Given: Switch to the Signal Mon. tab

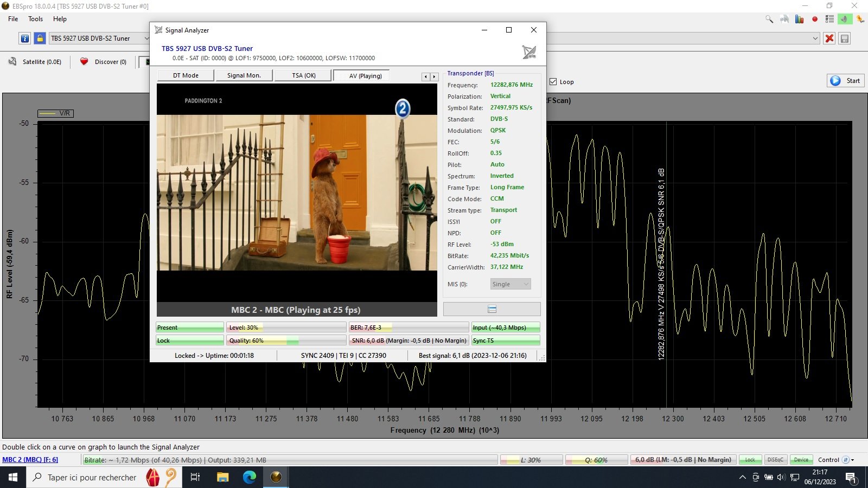Looking at the screenshot, I should [x=244, y=75].
